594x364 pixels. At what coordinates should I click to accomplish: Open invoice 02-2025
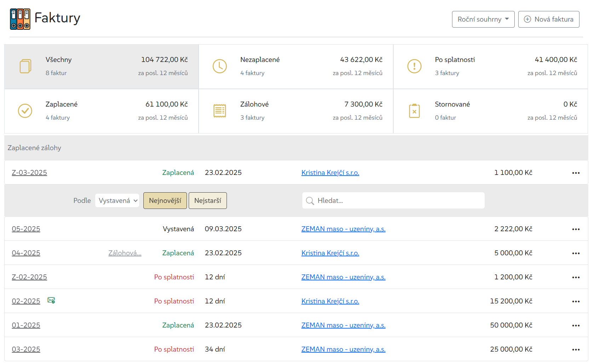click(x=26, y=301)
